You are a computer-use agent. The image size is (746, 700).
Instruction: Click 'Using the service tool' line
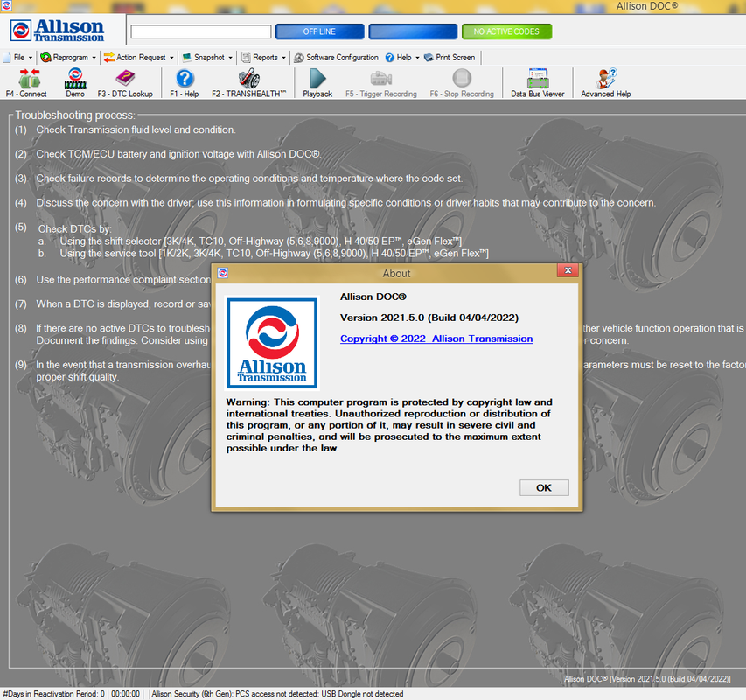[x=274, y=253]
